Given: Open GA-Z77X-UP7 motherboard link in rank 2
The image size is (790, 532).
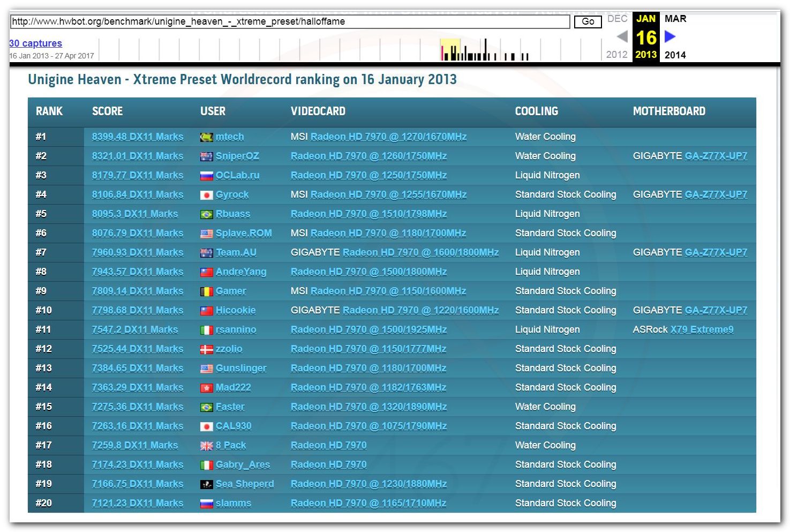Looking at the screenshot, I should 716,156.
